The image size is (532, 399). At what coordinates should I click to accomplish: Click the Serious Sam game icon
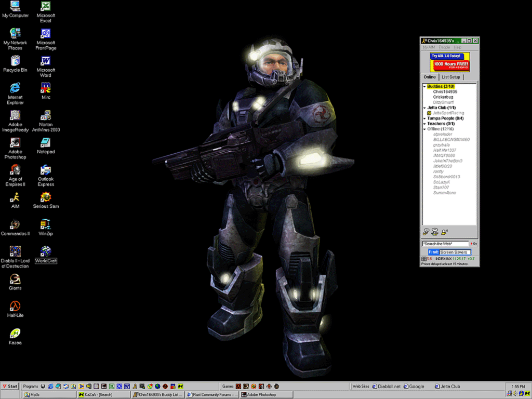pyautogui.click(x=46, y=200)
